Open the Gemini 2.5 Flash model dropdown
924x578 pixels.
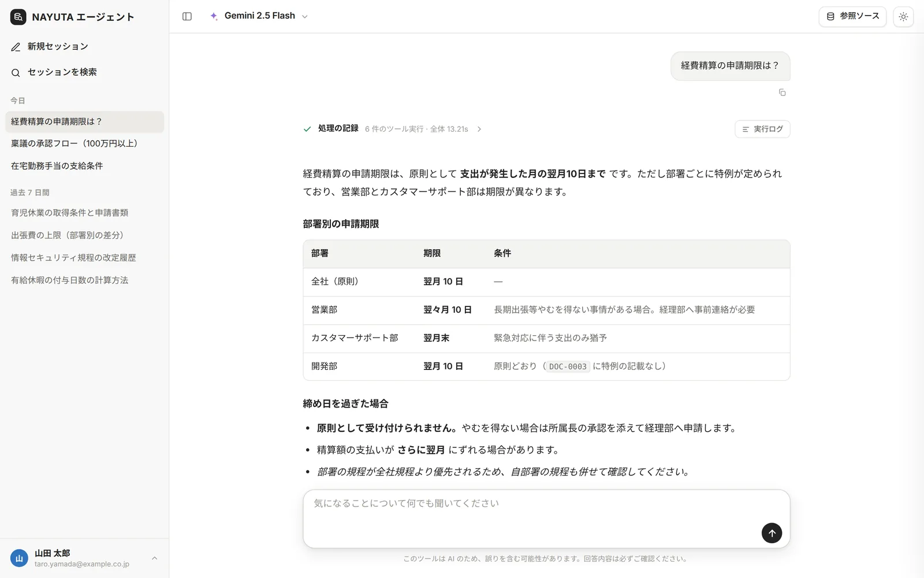259,16
